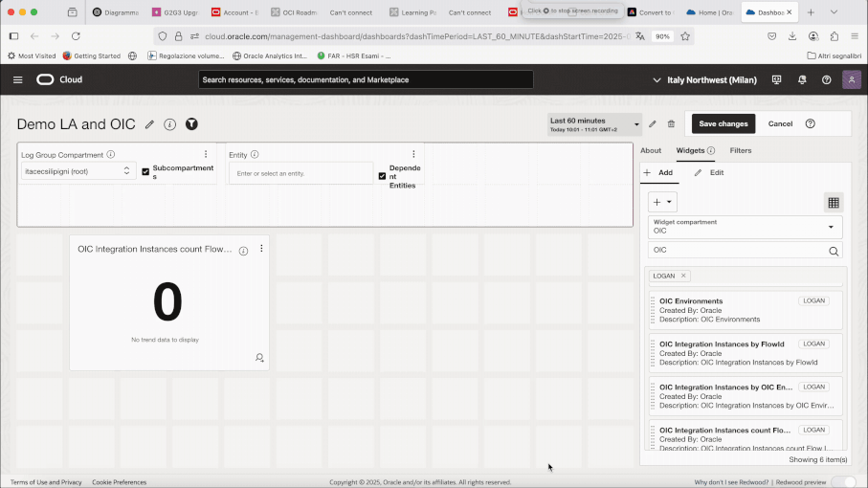Open the Altri segnalibri bookmarks folder
Viewport: 868px width, 488px height.
pos(835,55)
